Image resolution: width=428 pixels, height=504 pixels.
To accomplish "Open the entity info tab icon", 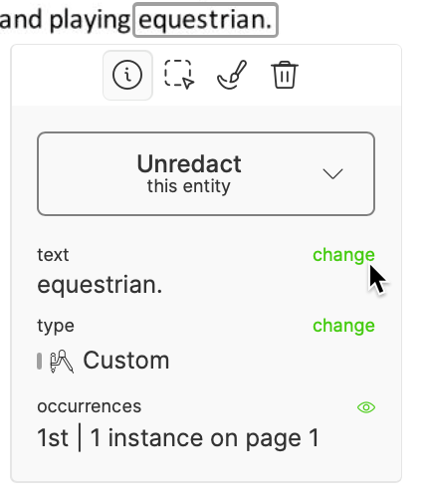I will click(x=127, y=75).
